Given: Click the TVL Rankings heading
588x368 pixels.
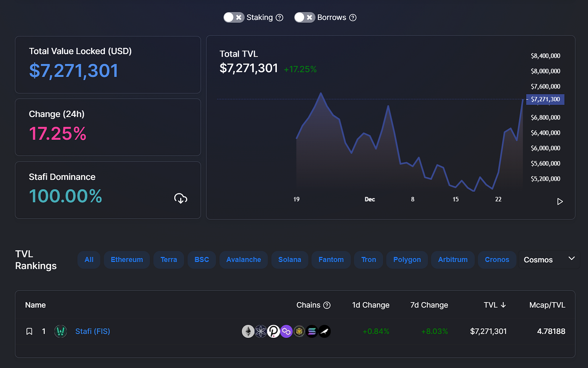Looking at the screenshot, I should click(x=36, y=260).
